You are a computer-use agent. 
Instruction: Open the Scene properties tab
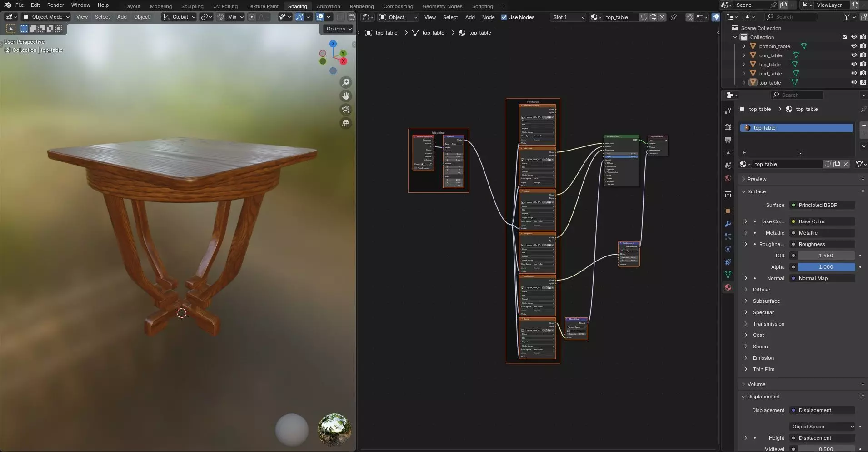click(728, 165)
